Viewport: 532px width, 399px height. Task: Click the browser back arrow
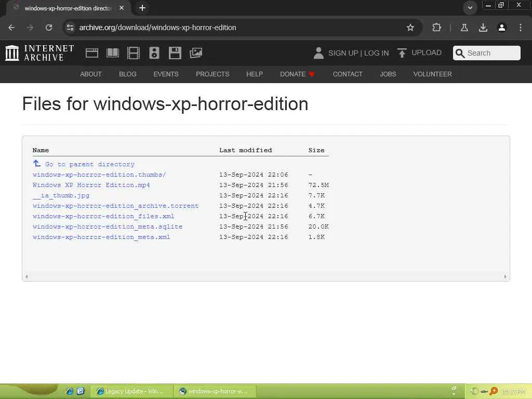[11, 28]
